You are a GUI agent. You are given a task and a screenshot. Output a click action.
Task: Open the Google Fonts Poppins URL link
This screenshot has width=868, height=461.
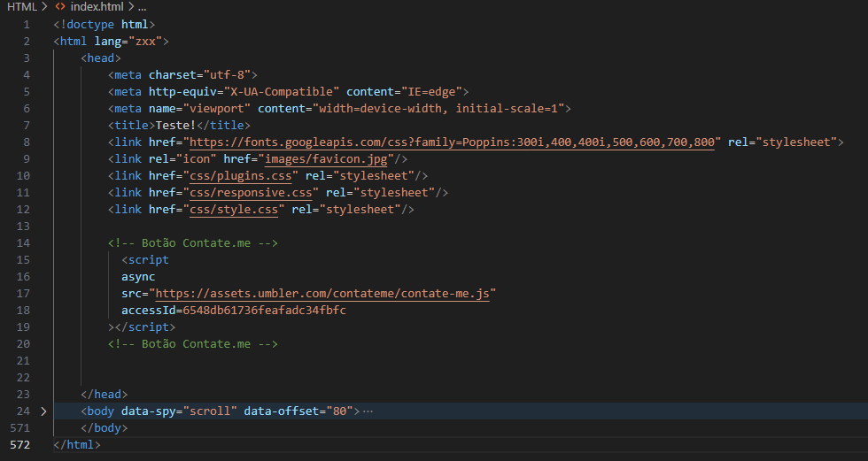[452, 142]
